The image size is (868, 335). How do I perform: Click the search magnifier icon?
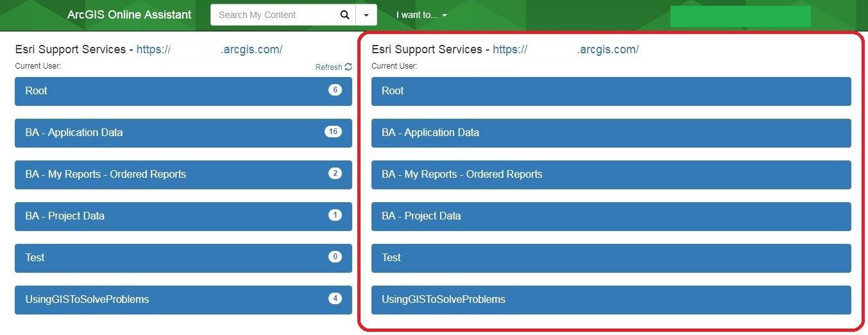coord(345,15)
